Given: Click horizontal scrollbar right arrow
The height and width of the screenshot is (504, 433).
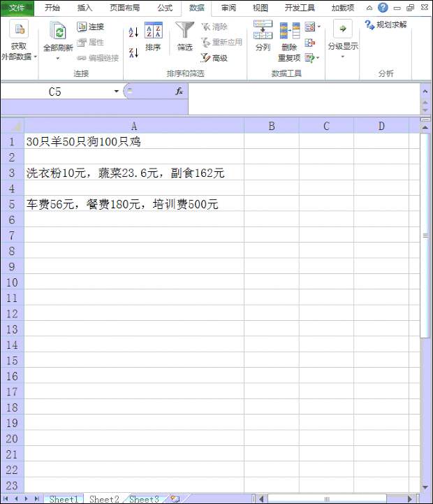Looking at the screenshot, I should pos(410,499).
